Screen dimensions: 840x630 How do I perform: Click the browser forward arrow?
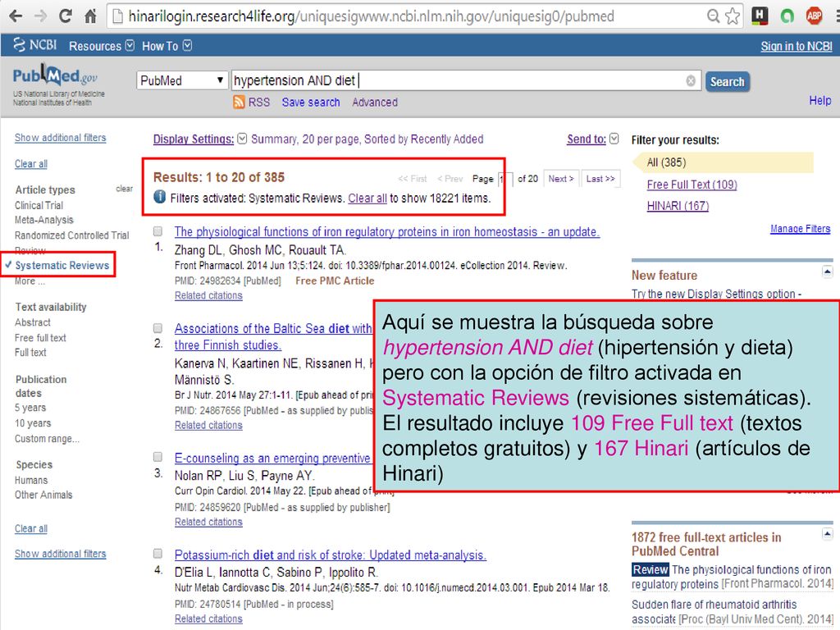pyautogui.click(x=41, y=16)
